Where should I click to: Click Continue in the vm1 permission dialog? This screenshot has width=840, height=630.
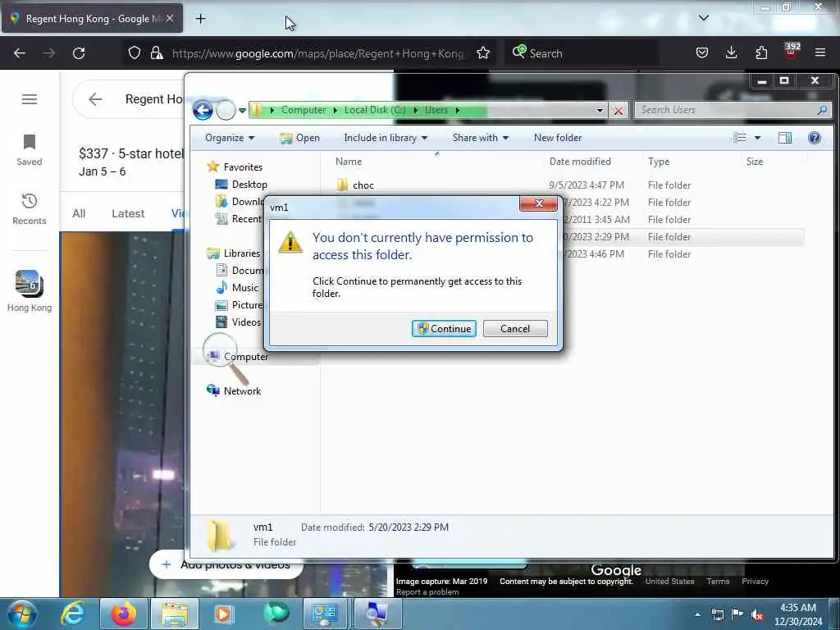pyautogui.click(x=444, y=328)
